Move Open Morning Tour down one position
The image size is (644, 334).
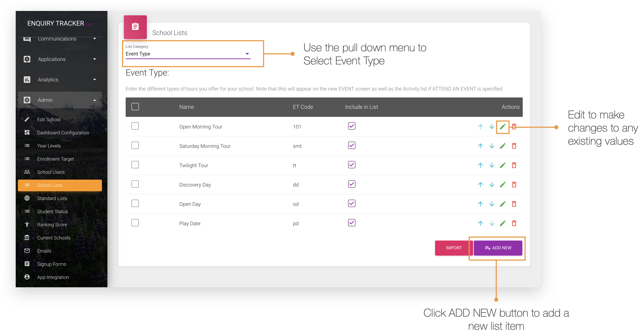(491, 127)
